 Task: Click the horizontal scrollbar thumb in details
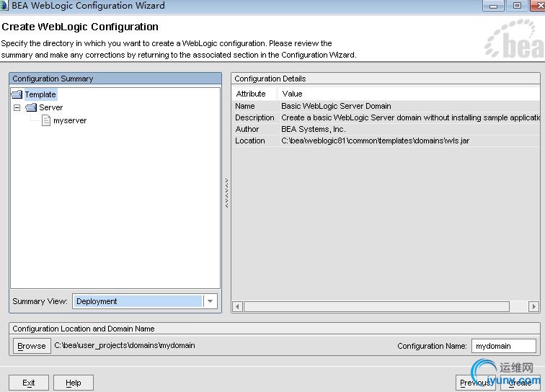pos(376,306)
